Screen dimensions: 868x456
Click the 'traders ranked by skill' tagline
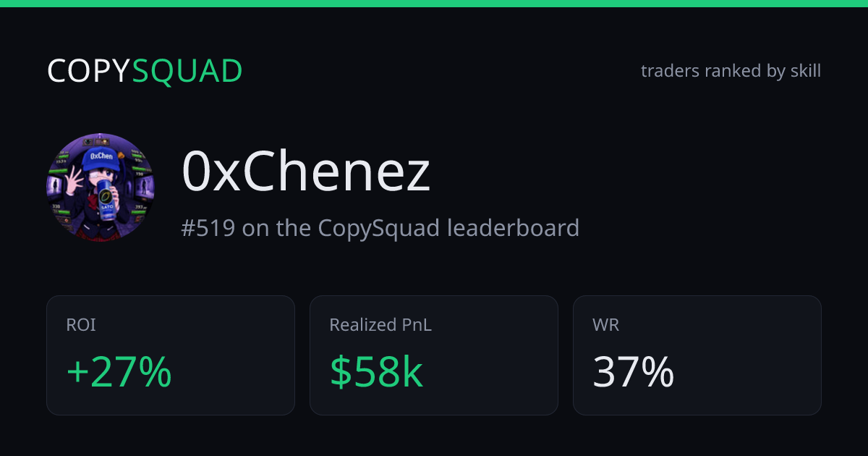click(731, 71)
